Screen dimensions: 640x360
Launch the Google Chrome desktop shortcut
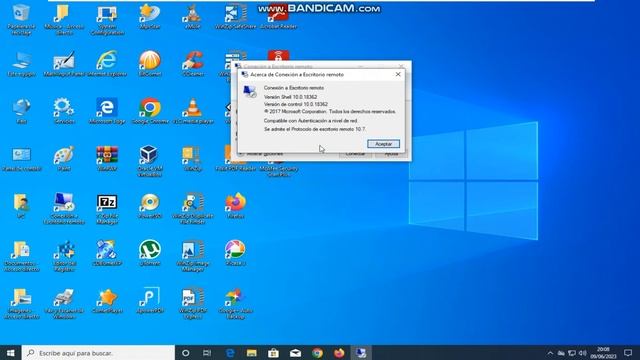pos(150,111)
